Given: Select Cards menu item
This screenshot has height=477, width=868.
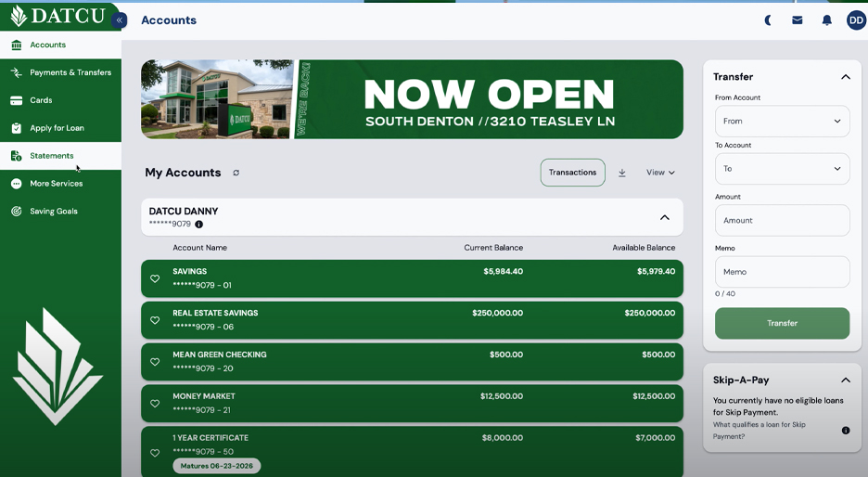Looking at the screenshot, I should pos(61,100).
